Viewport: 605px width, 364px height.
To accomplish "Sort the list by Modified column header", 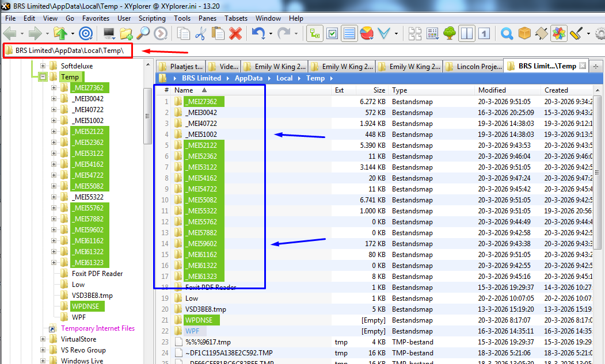I will point(492,90).
